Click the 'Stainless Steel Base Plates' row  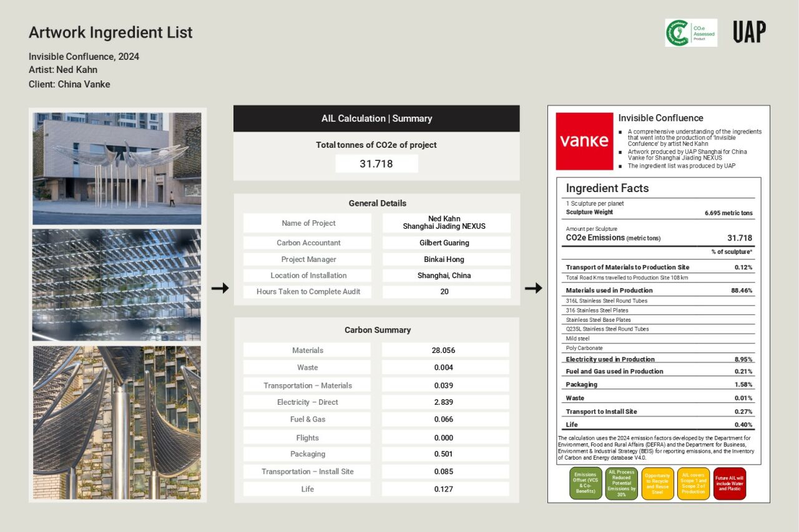tap(659, 320)
